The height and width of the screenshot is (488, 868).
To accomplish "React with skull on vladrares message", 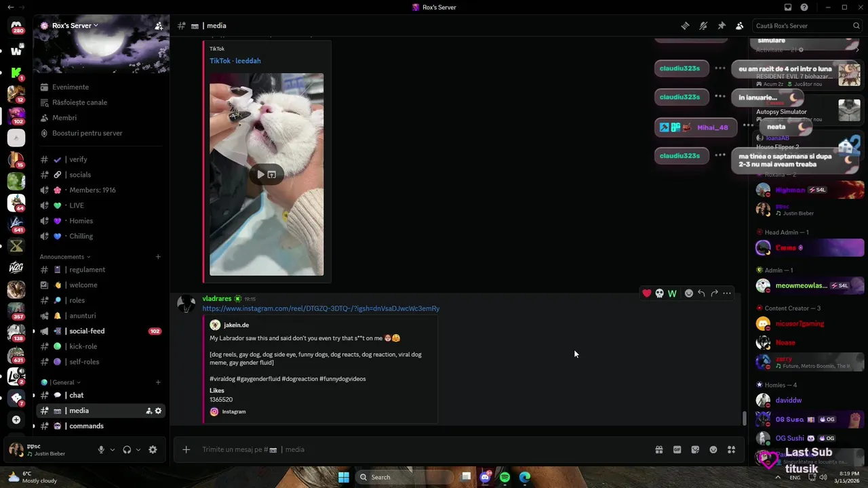I will 659,293.
